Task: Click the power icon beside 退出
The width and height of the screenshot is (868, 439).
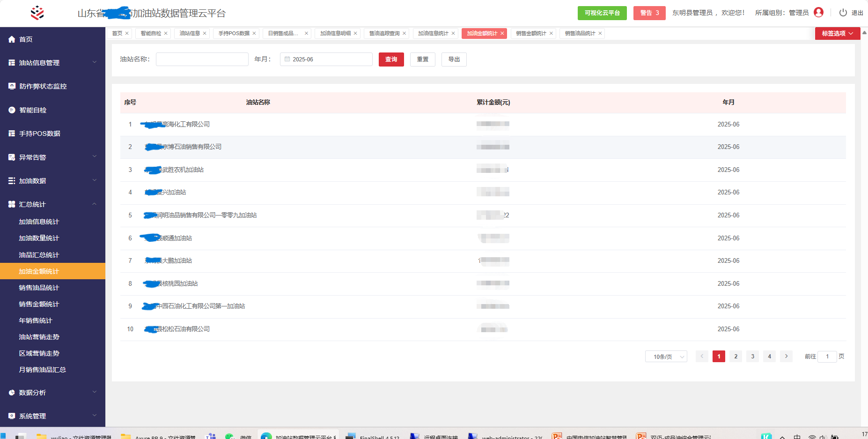Action: click(843, 13)
